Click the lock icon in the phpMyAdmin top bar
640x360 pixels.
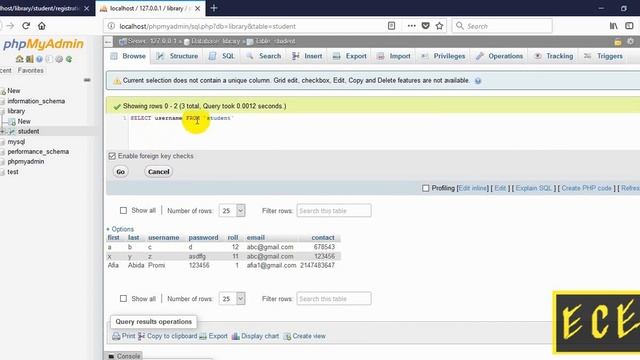[618, 42]
